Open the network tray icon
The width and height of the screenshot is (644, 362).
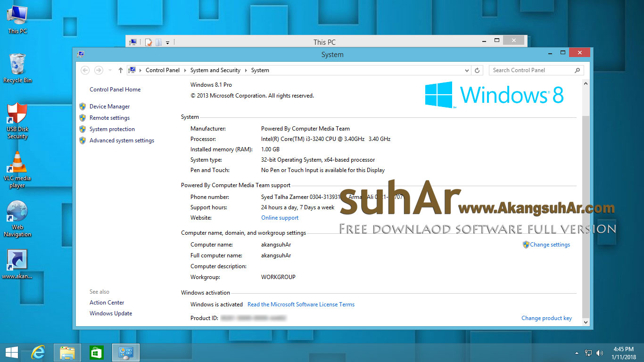pos(588,353)
